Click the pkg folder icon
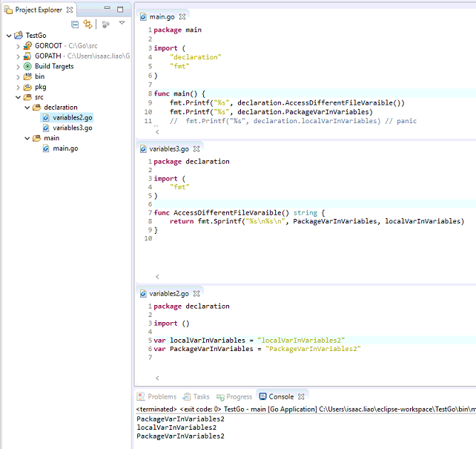This screenshot has height=449, width=476. coord(28,87)
